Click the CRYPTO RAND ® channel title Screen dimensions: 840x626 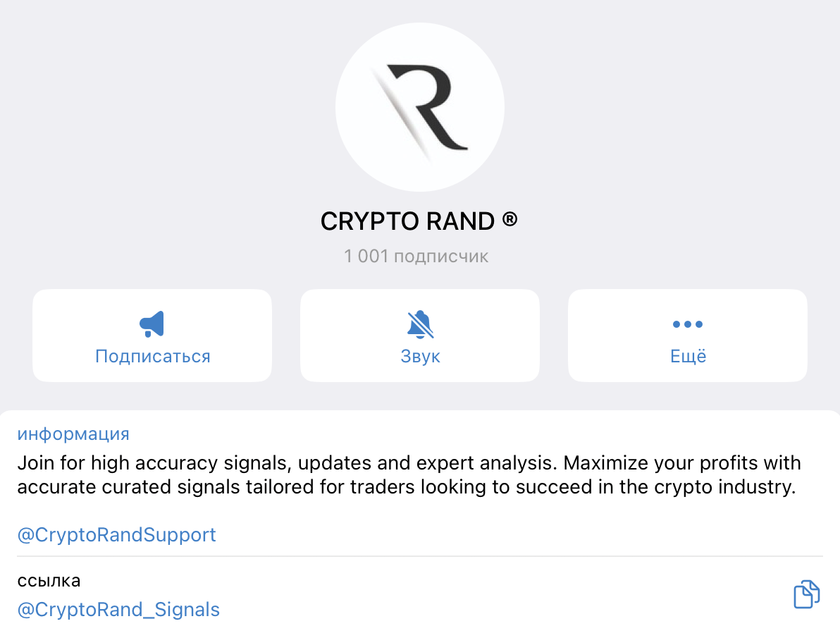409,222
